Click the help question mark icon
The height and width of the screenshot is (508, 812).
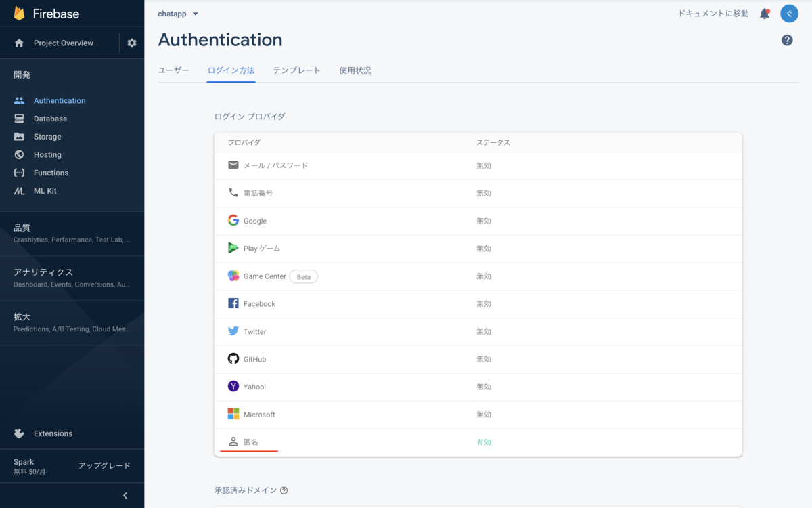[787, 40]
